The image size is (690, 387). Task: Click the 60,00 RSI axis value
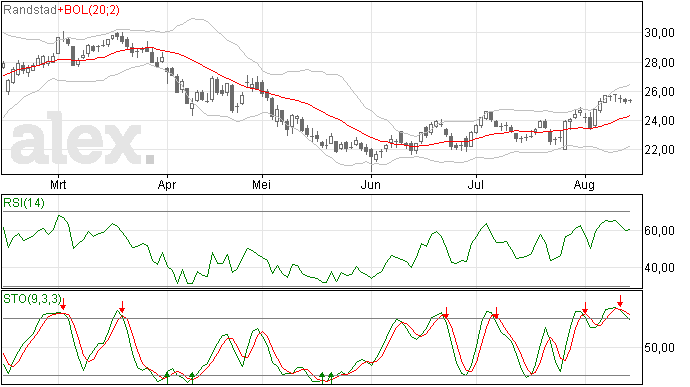660,231
